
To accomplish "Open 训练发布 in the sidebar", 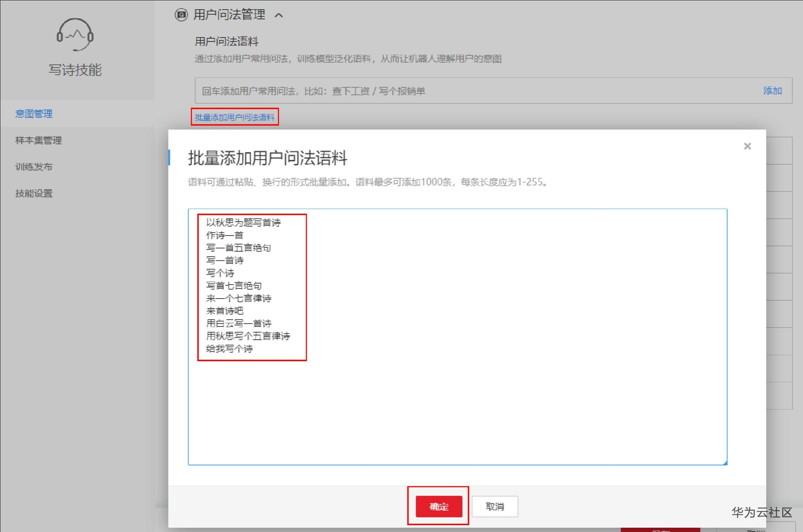I will click(x=34, y=167).
